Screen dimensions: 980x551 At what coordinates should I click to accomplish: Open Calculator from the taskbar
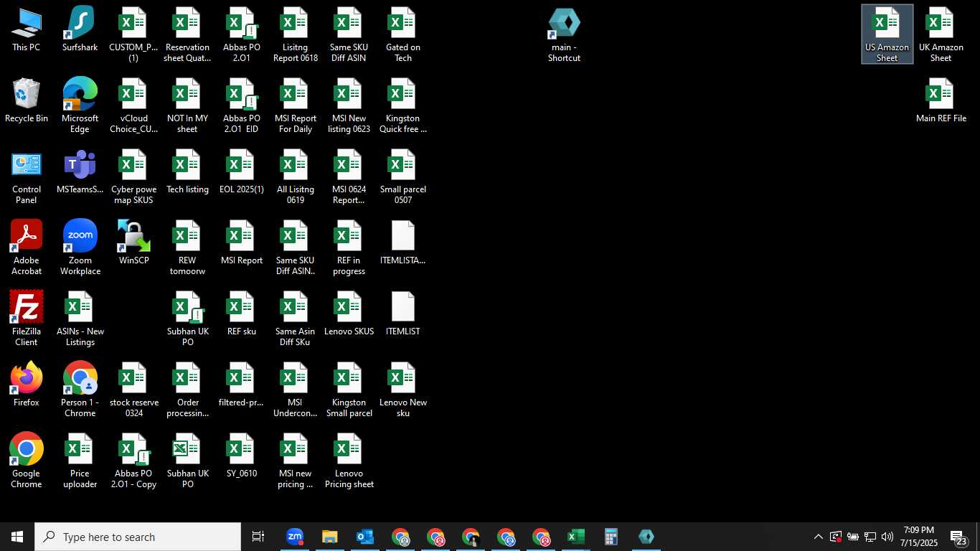[x=611, y=537]
